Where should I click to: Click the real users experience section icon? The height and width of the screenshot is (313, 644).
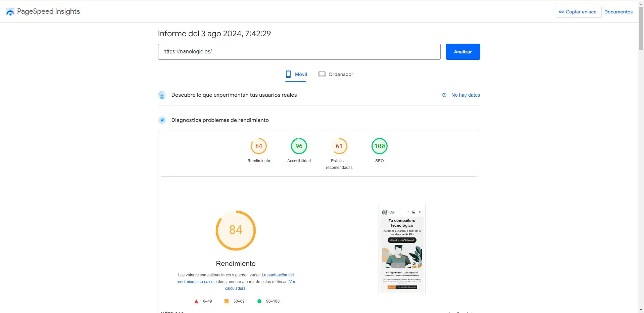click(x=162, y=95)
